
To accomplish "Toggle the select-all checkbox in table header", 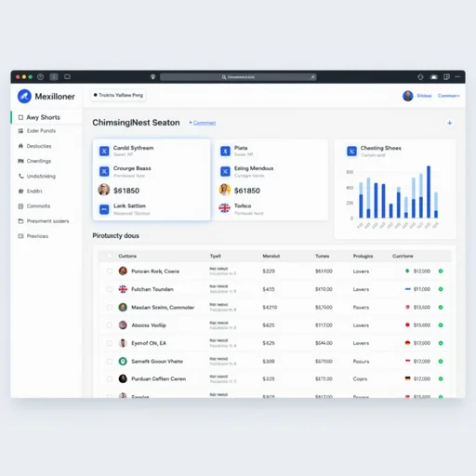I will click(110, 256).
